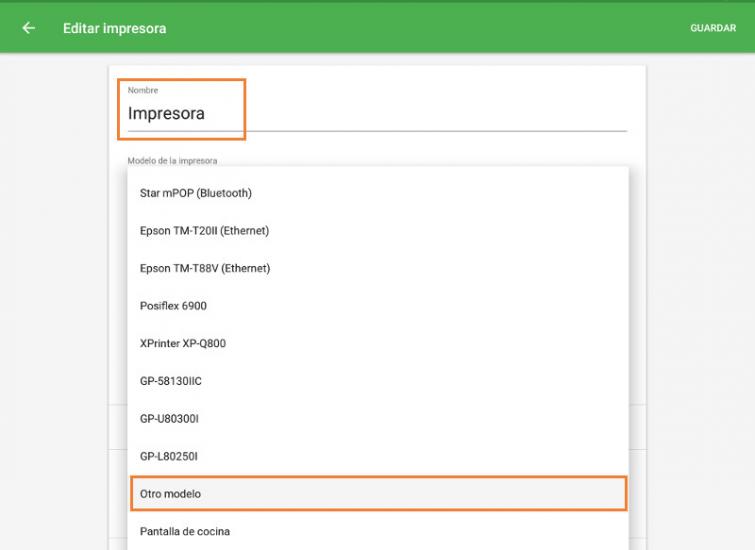
Task: Pick Epson TM-T88V (Ethernet) from list
Action: tap(205, 268)
